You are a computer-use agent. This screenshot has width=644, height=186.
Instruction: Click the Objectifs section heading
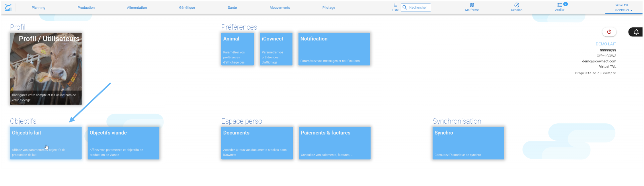(x=23, y=121)
